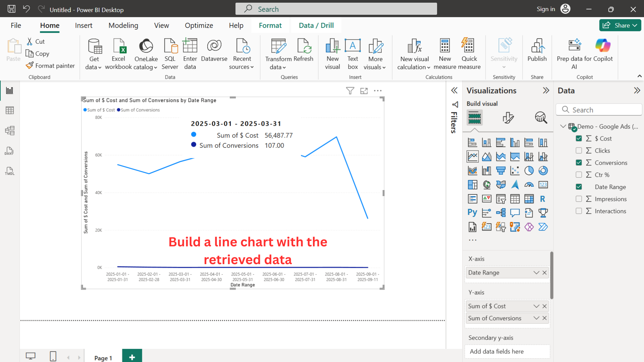
Task: Click the Publish button
Action: (x=537, y=54)
